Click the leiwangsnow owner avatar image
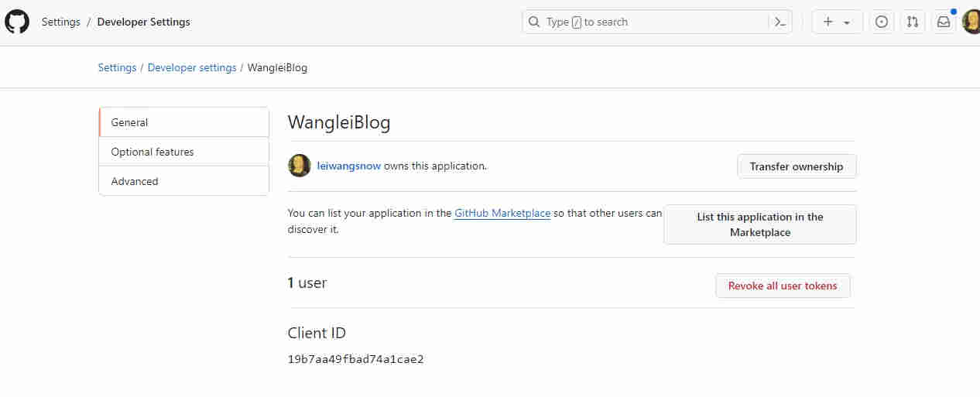 click(x=300, y=166)
